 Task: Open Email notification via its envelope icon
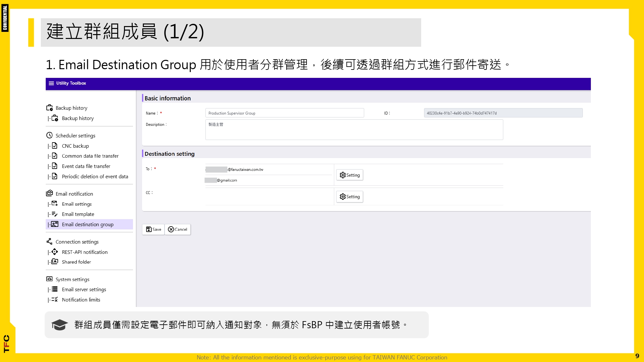click(49, 193)
